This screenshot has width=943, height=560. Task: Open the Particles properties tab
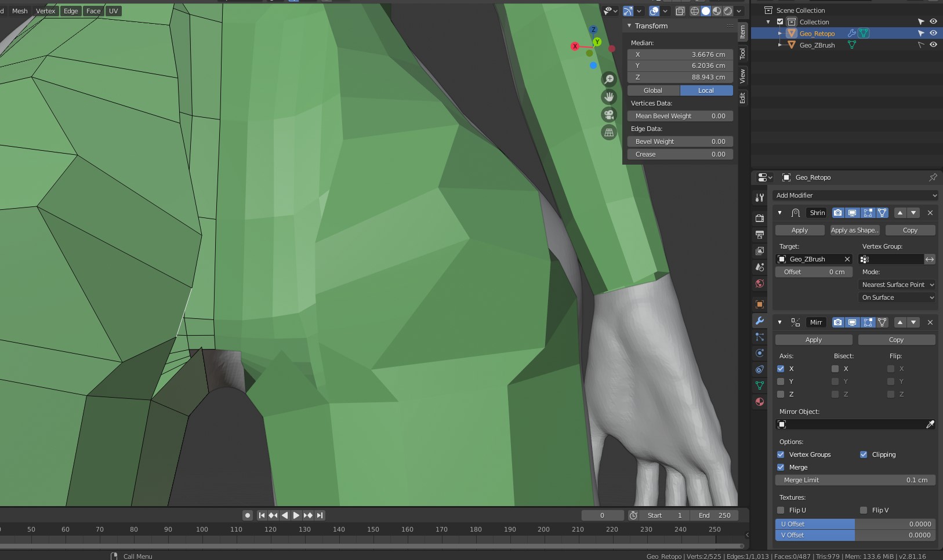coord(760,337)
